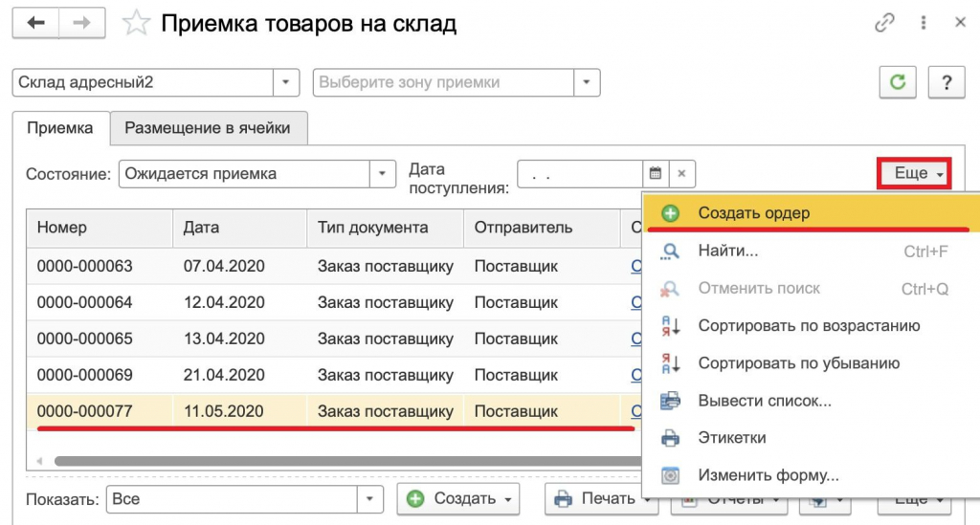Clear the arrival date field
The width and height of the screenshot is (980, 525).
pos(681,173)
